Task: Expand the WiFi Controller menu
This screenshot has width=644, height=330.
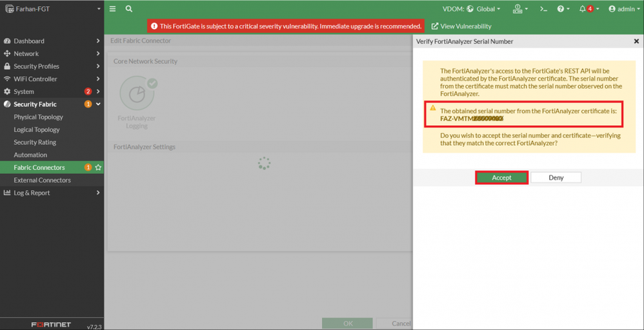Action: (x=52, y=79)
